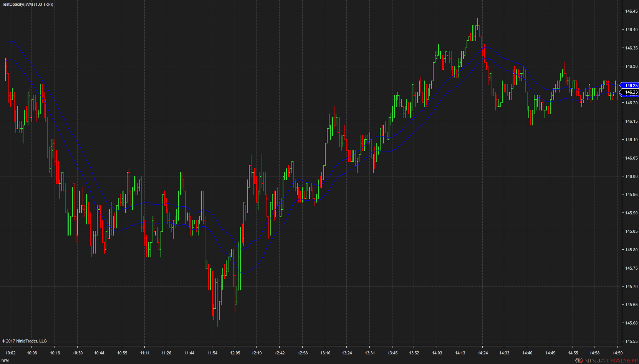
Task: Click the 13:31 time axis label
Action: [x=370, y=353]
